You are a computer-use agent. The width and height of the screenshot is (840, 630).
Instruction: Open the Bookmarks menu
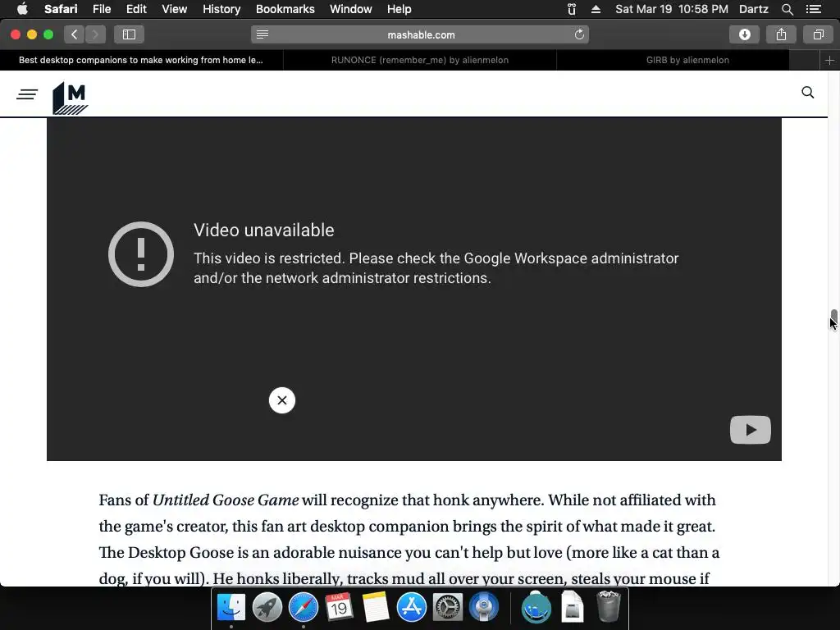pos(285,9)
